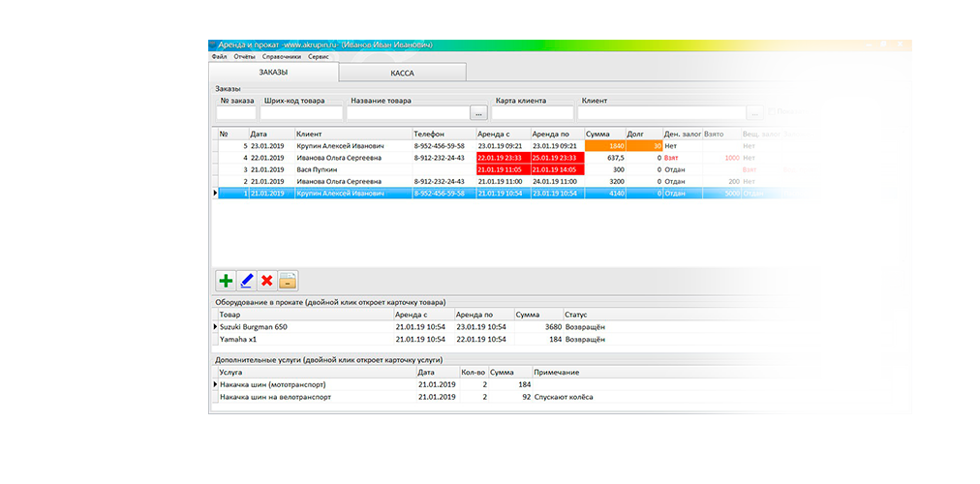Click the green plus add order icon
The image size is (980, 484).
(226, 281)
